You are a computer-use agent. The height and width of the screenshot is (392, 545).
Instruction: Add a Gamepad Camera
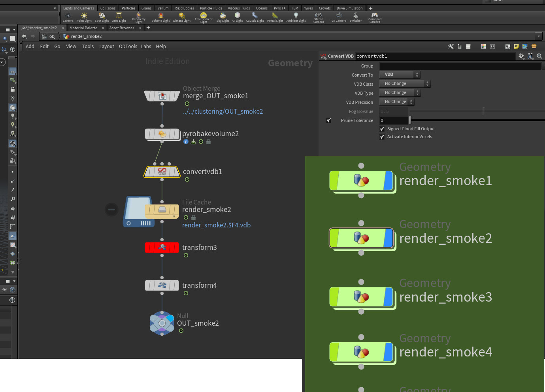375,17
